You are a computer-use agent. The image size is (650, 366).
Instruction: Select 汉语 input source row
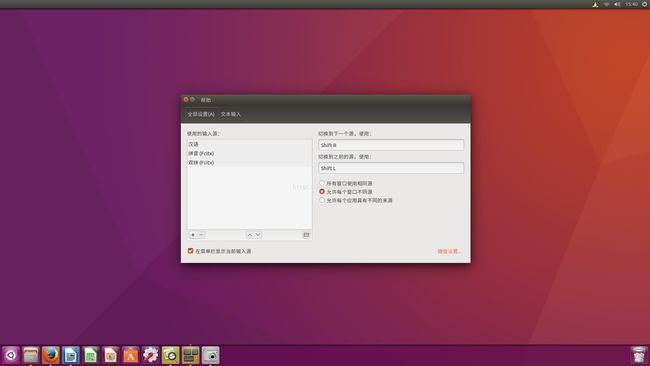click(x=249, y=144)
